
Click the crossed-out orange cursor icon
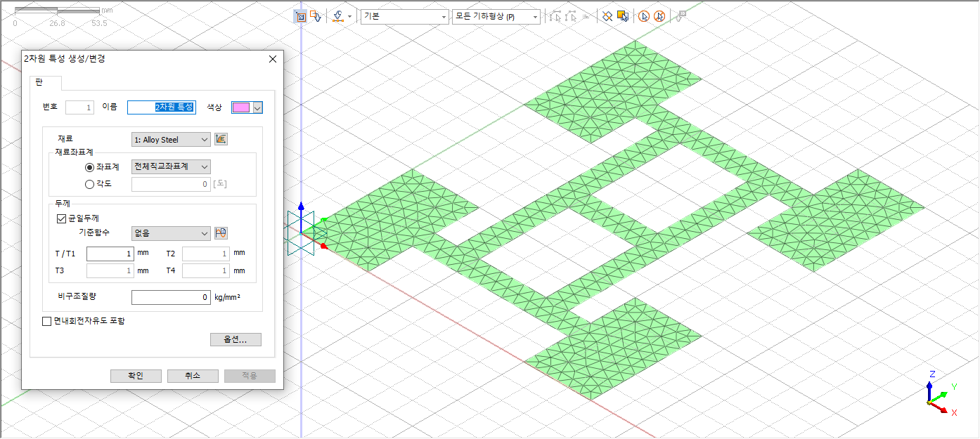659,16
